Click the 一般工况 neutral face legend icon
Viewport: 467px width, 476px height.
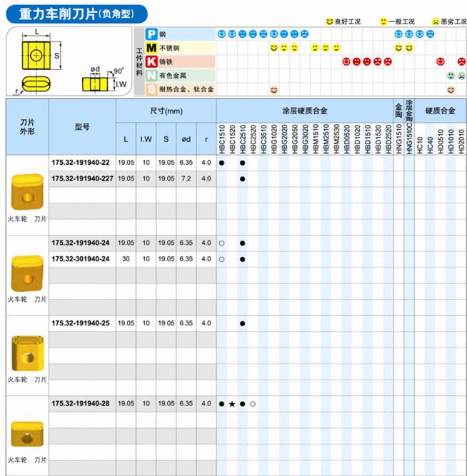[x=383, y=21]
